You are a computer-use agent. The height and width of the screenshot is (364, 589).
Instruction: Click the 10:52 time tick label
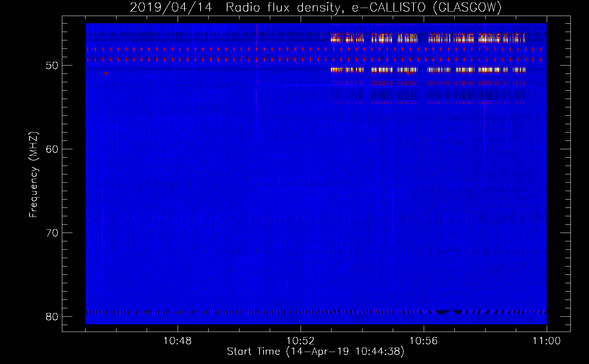click(300, 341)
